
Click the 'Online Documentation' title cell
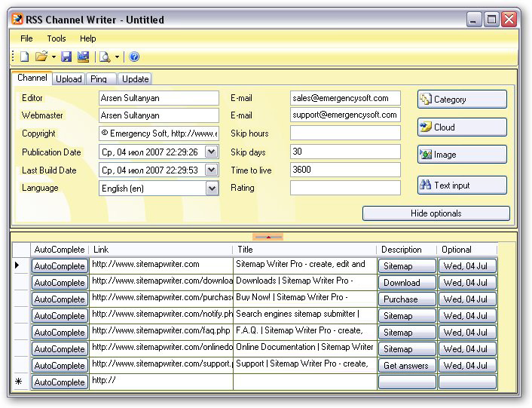305,348
